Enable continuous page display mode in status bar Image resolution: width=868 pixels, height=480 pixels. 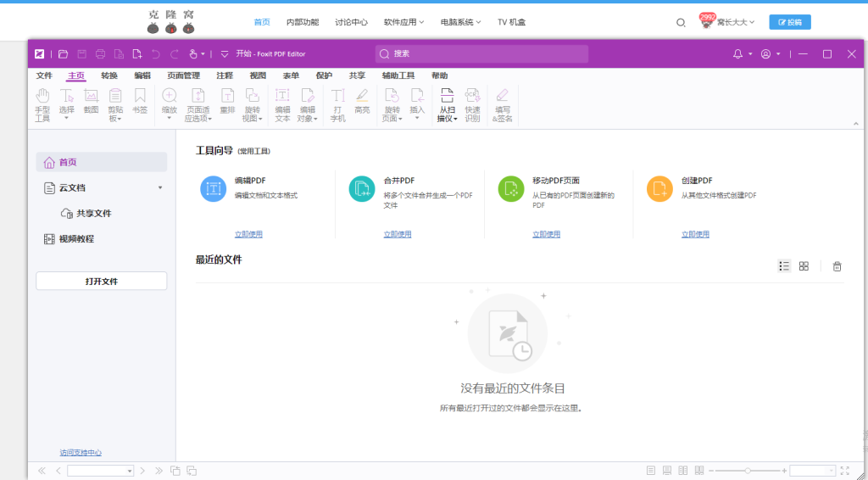(x=667, y=471)
